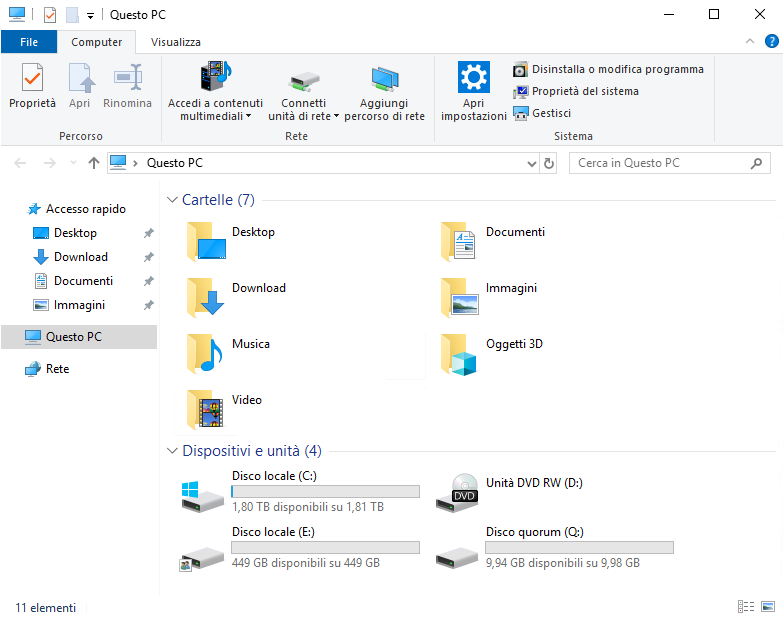This screenshot has width=784, height=619.
Task: Click Questo PC in address bar
Action: pos(174,163)
